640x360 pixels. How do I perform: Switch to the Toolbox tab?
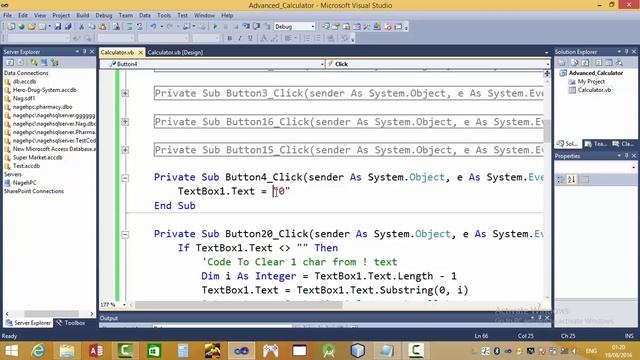(71, 323)
